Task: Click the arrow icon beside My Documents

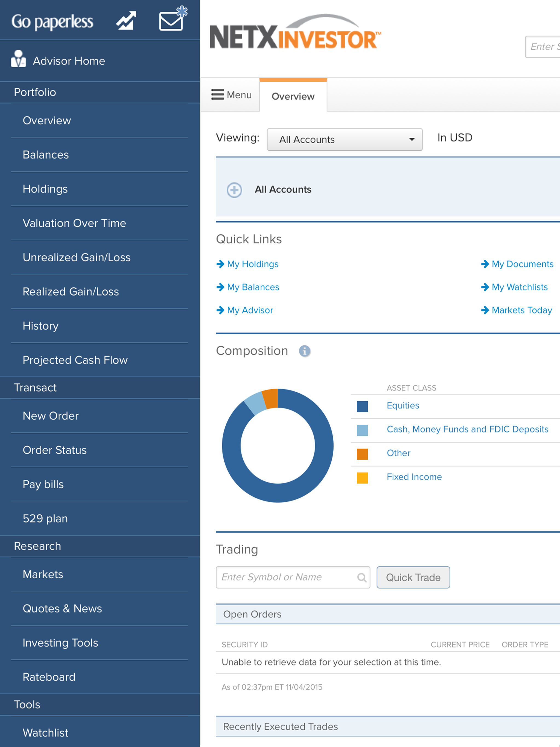Action: tap(485, 264)
